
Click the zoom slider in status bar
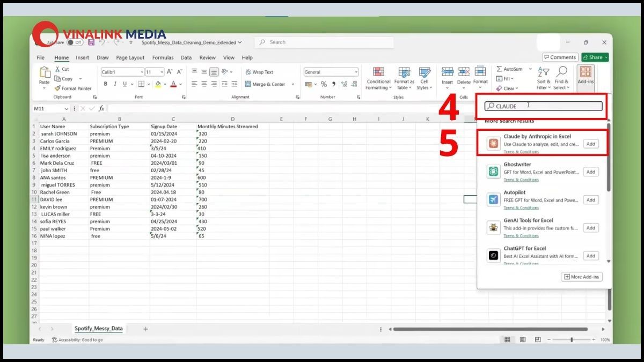[x=572, y=339]
